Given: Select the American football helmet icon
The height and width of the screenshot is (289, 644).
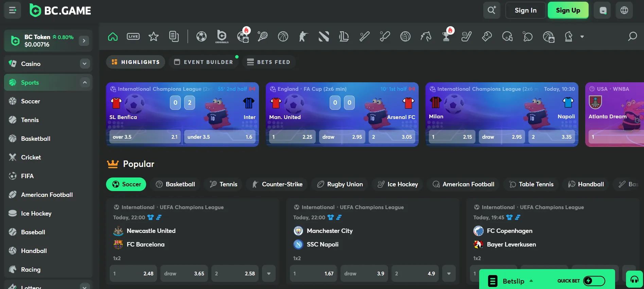Looking at the screenshot, I should [x=507, y=36].
